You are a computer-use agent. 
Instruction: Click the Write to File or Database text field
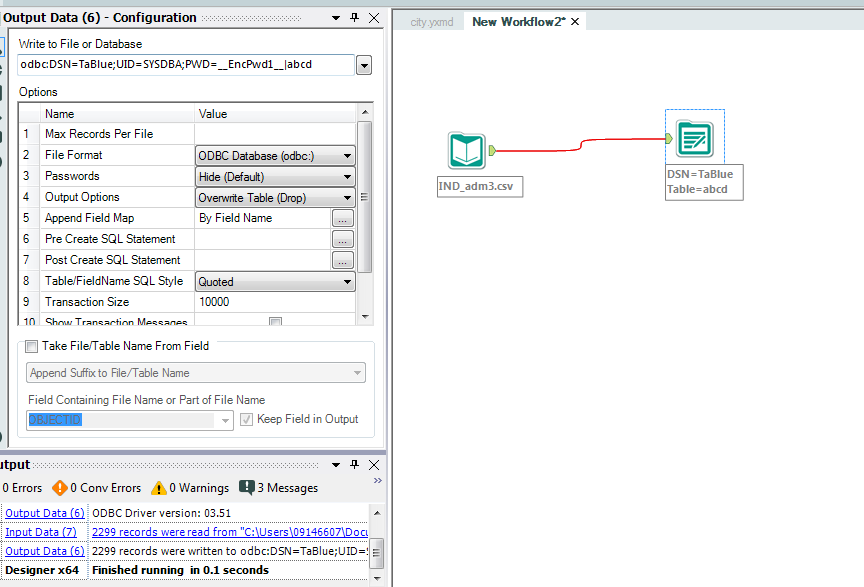pyautogui.click(x=180, y=64)
